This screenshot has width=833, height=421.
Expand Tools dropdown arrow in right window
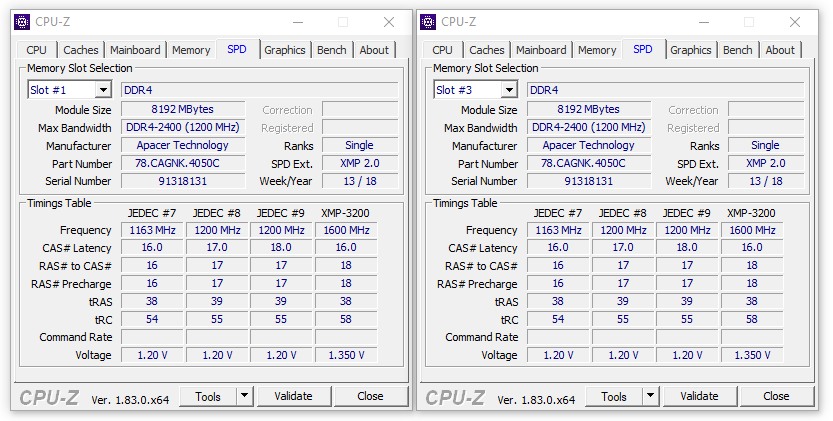tap(650, 396)
